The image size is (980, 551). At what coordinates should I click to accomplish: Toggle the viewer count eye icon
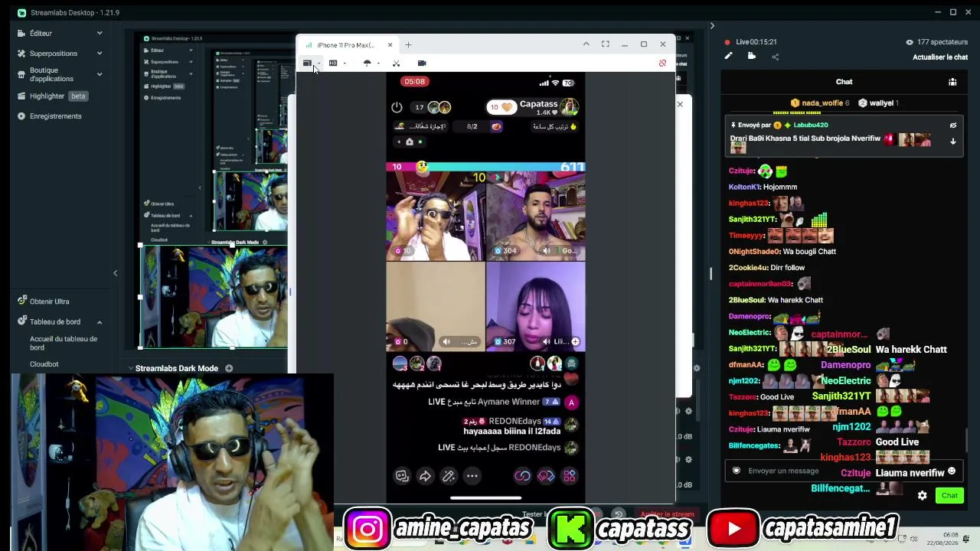coord(910,42)
